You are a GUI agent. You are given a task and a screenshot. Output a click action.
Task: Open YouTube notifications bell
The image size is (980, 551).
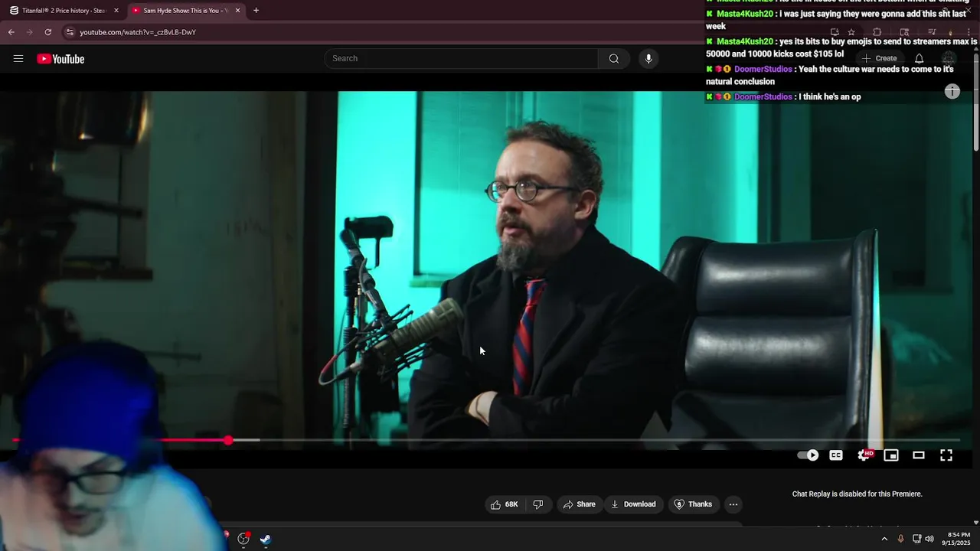[920, 58]
